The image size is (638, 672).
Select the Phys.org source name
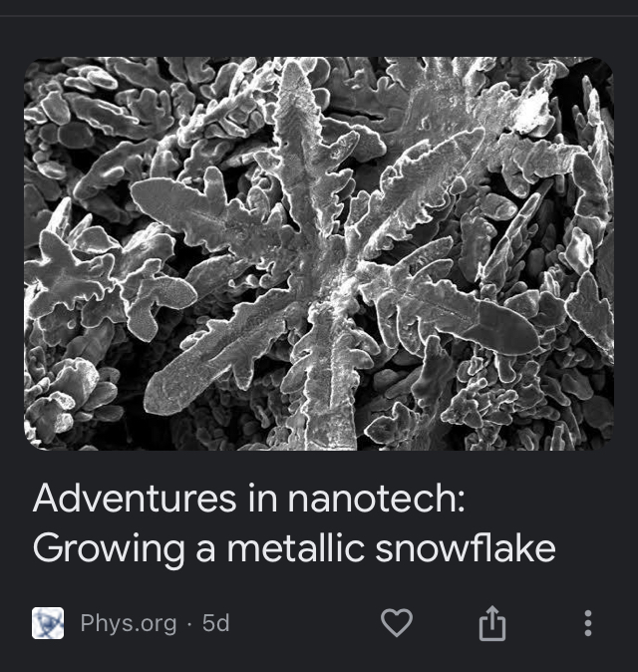coord(129,623)
